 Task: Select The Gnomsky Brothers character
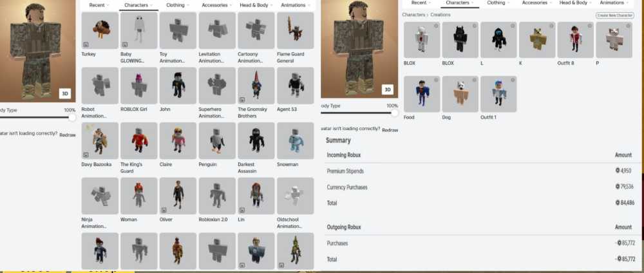point(256,86)
